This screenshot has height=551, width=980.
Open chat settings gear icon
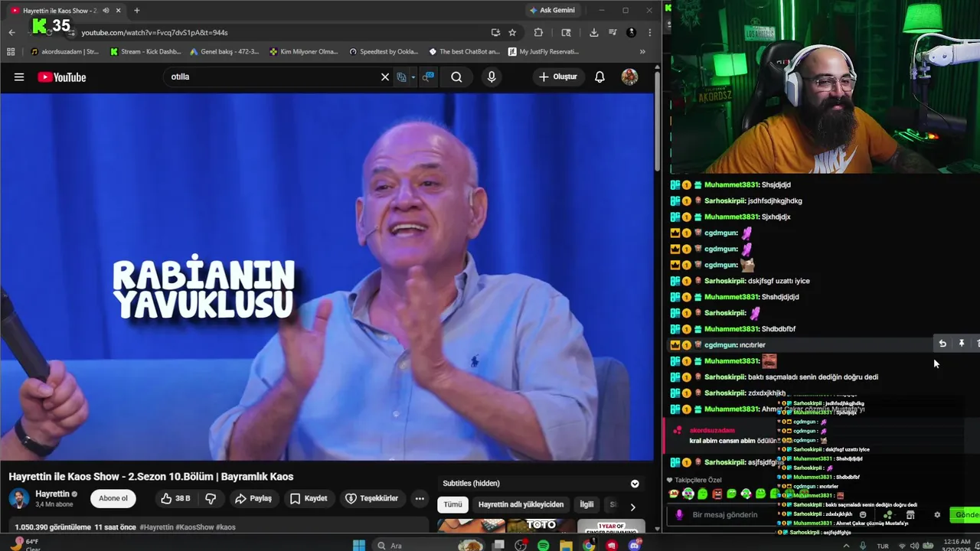click(x=937, y=515)
